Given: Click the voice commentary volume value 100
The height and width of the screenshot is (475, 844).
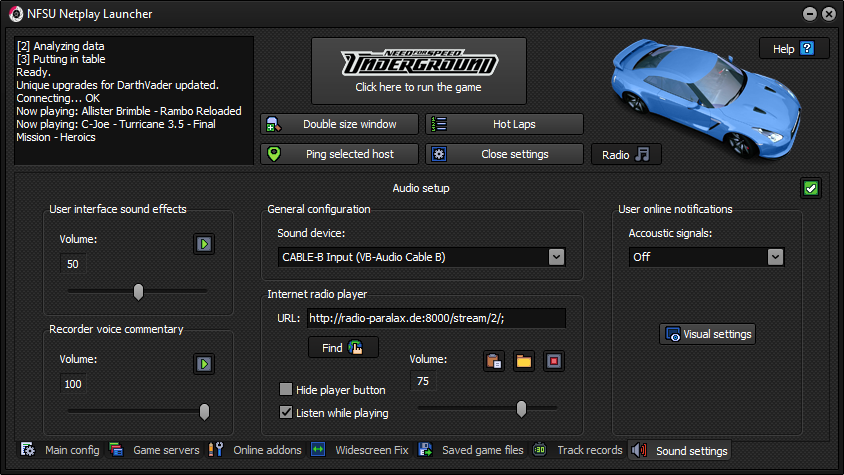Looking at the screenshot, I should pyautogui.click(x=73, y=384).
